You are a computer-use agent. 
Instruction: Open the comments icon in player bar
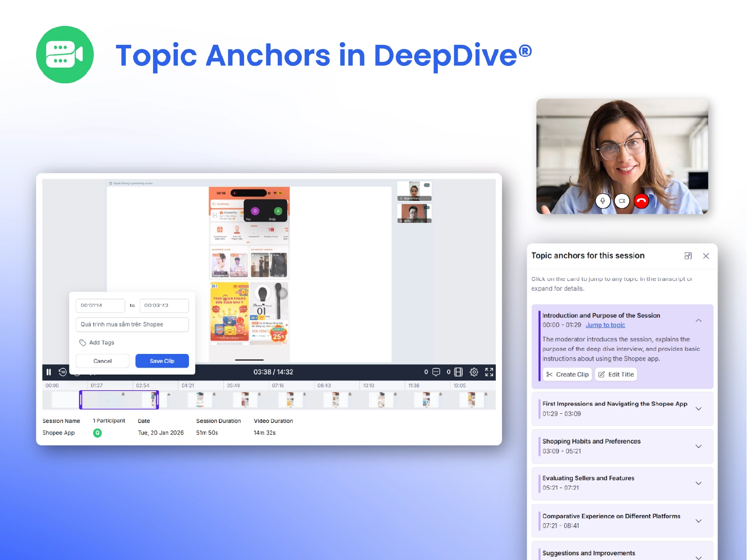click(x=436, y=372)
